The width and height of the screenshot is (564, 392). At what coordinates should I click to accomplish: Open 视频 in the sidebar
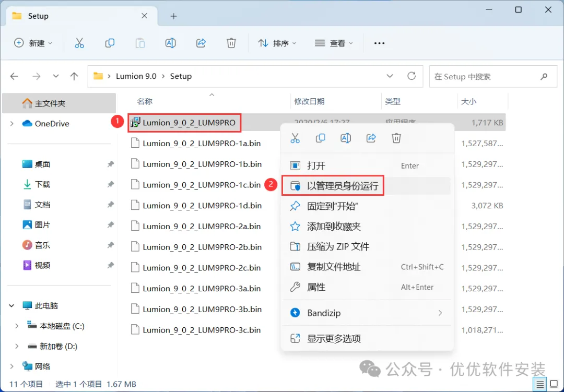point(42,265)
